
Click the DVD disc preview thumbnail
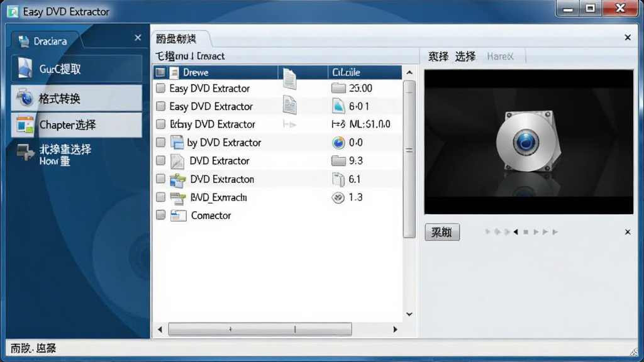529,142
